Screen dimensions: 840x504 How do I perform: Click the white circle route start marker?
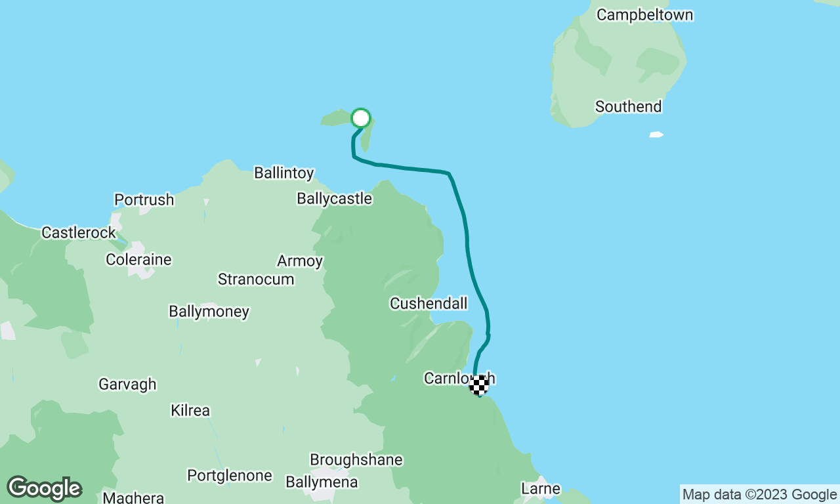pos(361,118)
